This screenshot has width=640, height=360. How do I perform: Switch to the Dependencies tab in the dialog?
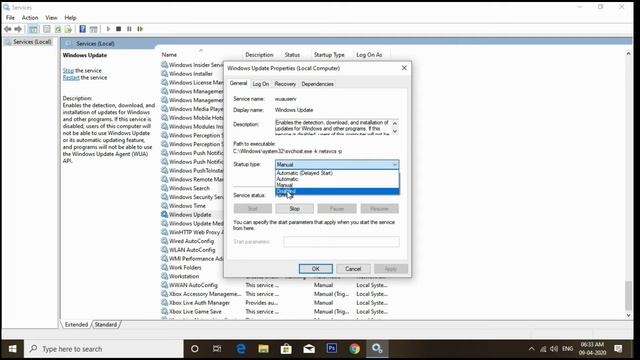(318, 84)
